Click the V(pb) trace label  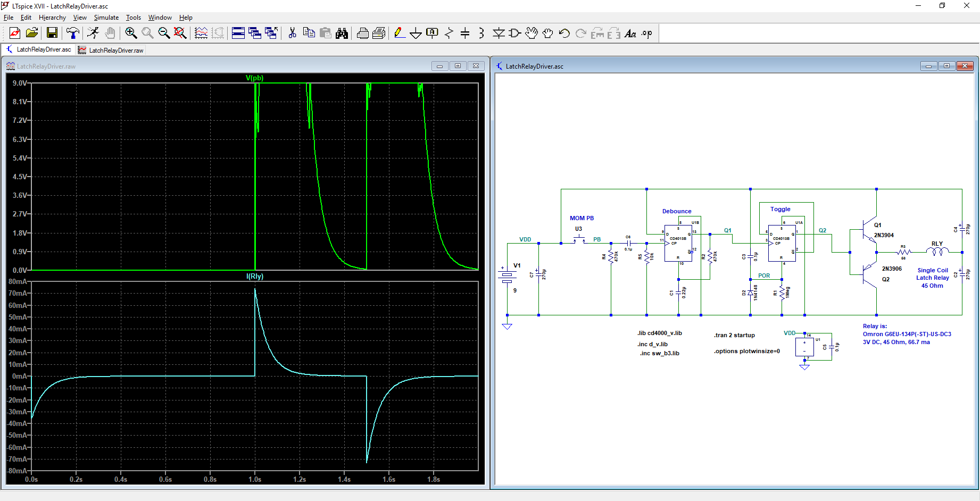coord(255,78)
